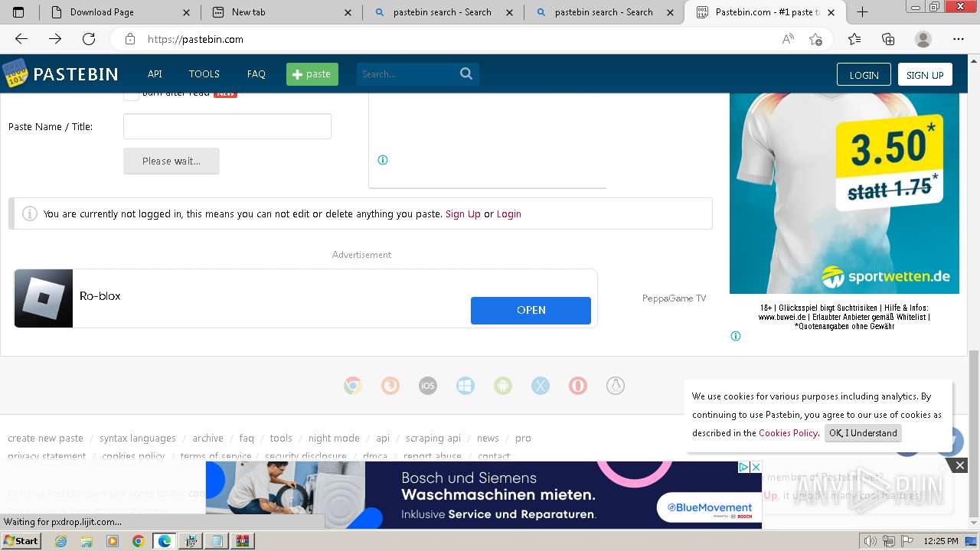Close the bottom Bosch banner overlay

[x=959, y=465]
